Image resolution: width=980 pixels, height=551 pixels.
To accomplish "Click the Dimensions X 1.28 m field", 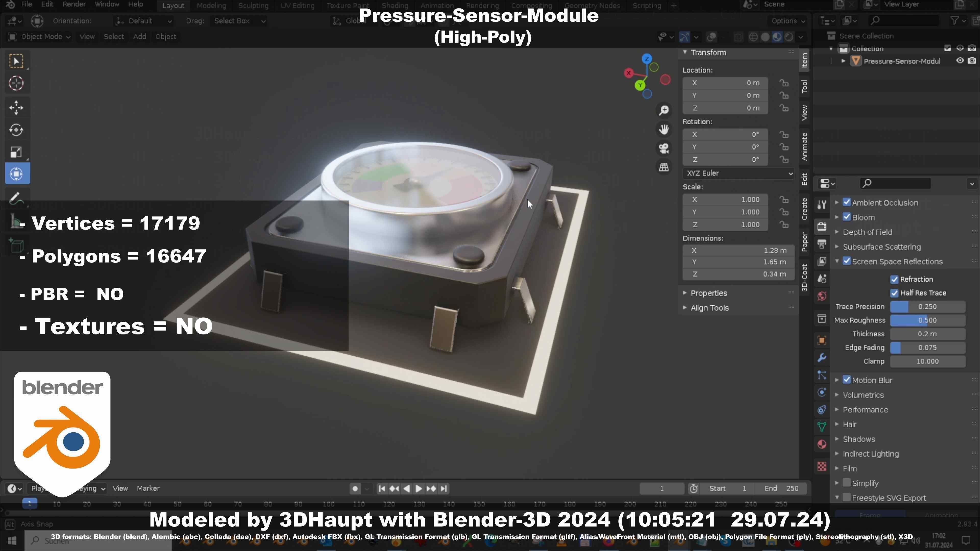I will coord(738,251).
